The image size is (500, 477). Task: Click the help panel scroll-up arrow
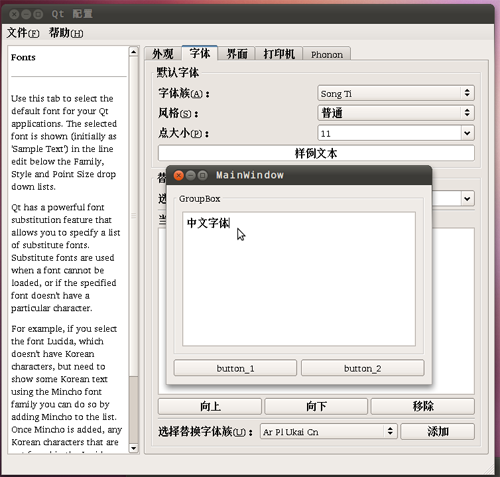133,52
